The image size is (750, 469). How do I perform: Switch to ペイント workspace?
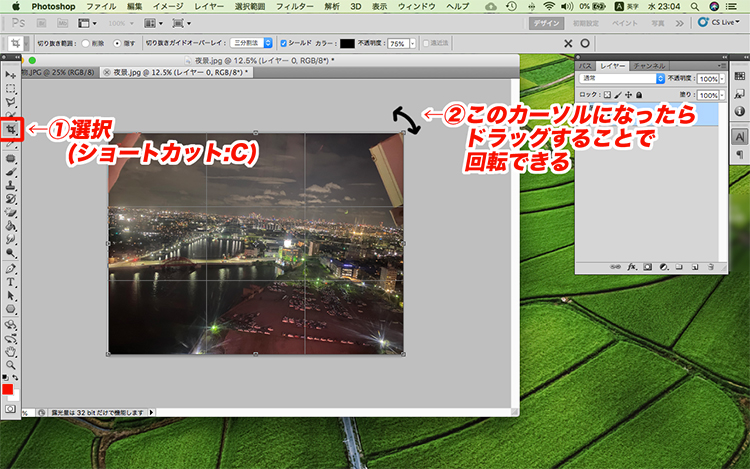point(625,23)
